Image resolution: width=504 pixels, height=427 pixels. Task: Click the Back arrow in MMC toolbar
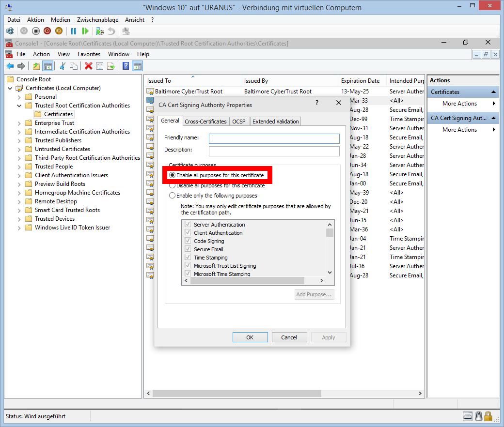[10, 66]
